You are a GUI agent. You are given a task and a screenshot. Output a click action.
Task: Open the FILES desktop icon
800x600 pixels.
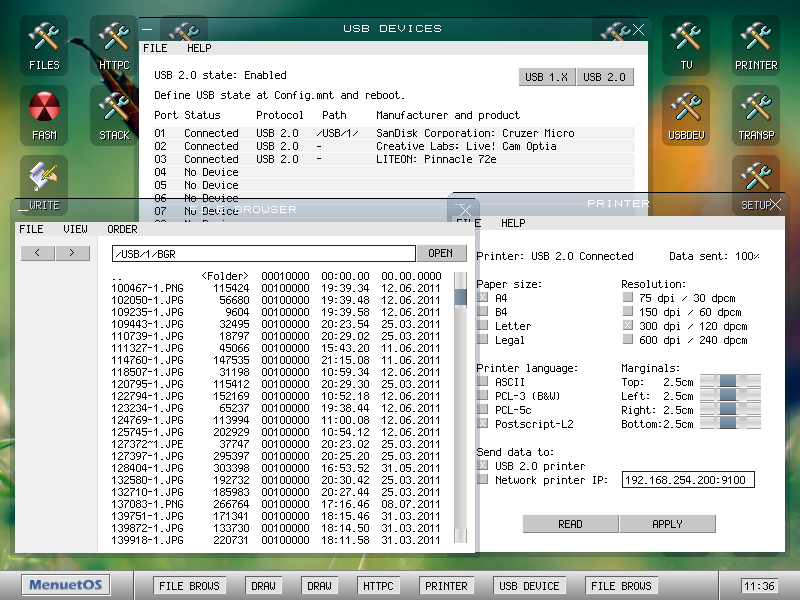coord(44,45)
